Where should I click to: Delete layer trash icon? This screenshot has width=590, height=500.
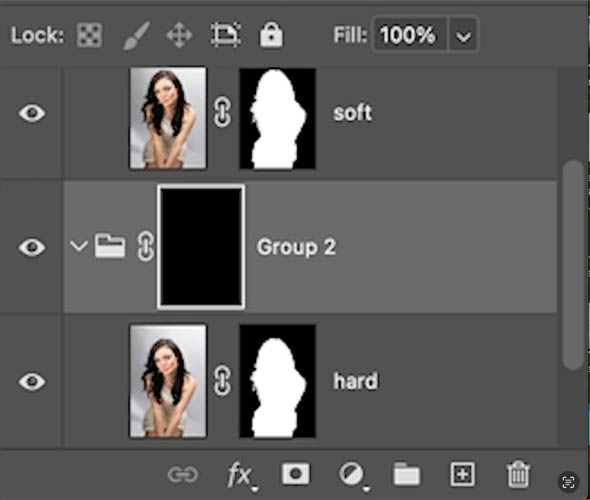click(518, 474)
